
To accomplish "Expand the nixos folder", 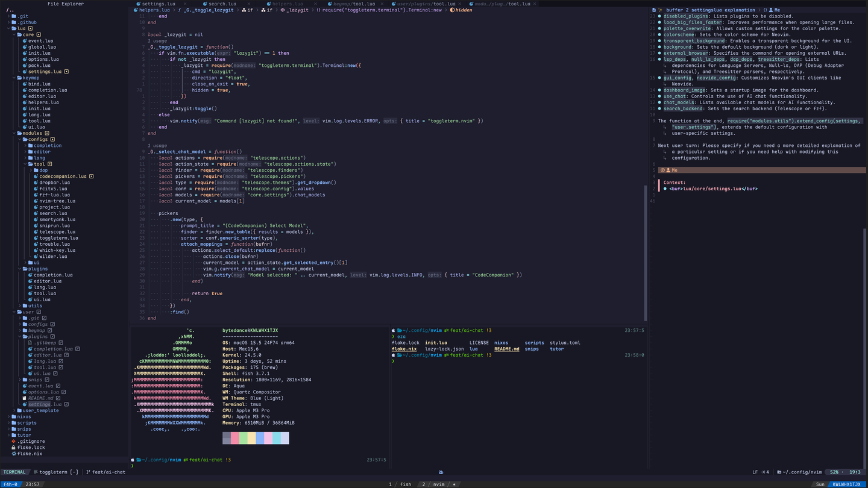I will [x=24, y=417].
